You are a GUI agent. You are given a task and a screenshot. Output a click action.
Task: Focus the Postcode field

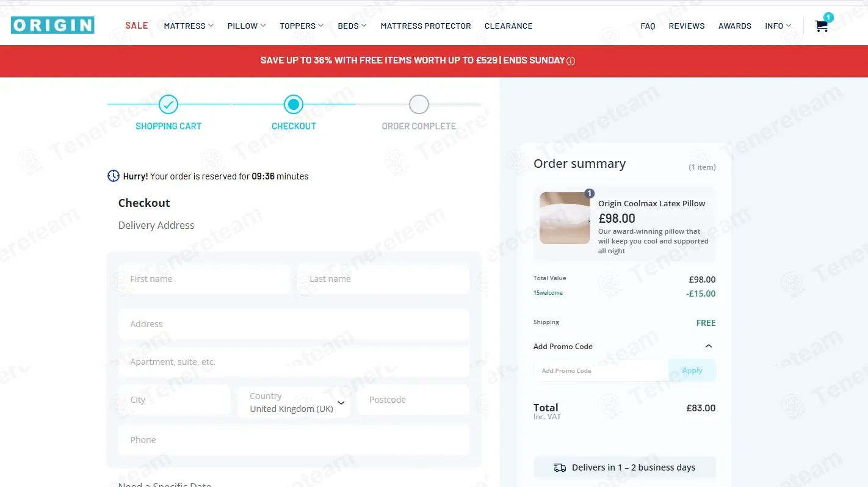[x=413, y=400]
